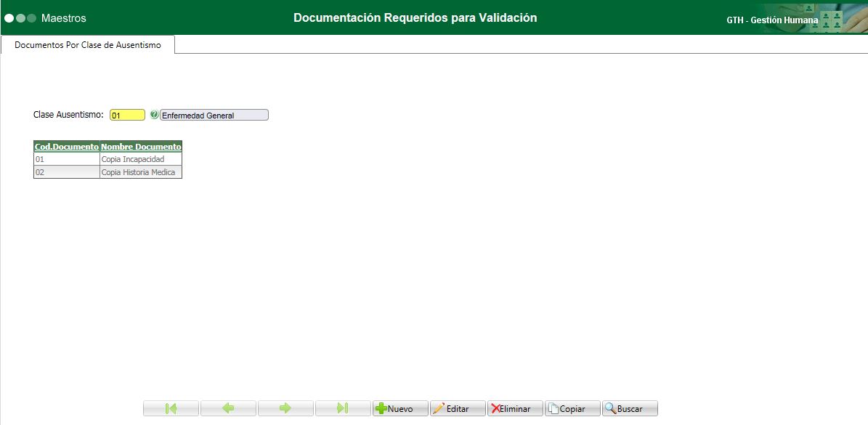
Task: Click Maestros in the top bar
Action: pyautogui.click(x=64, y=17)
